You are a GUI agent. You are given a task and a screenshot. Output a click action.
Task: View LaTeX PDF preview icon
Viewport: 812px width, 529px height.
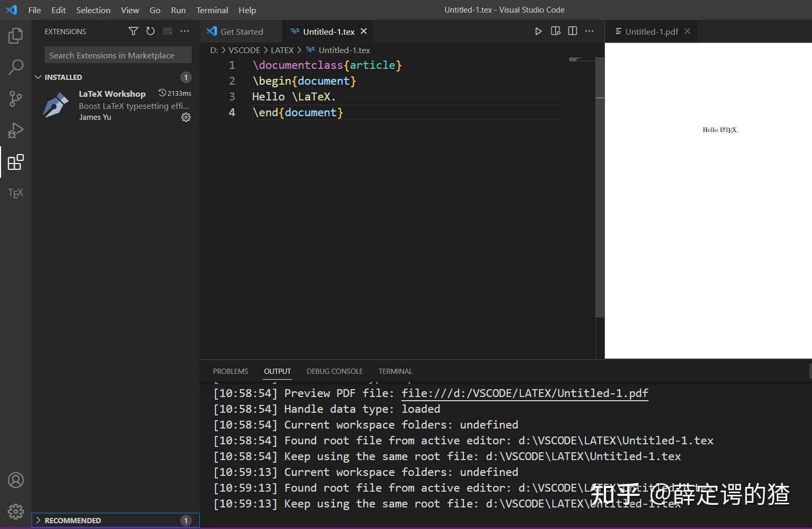[x=556, y=32]
